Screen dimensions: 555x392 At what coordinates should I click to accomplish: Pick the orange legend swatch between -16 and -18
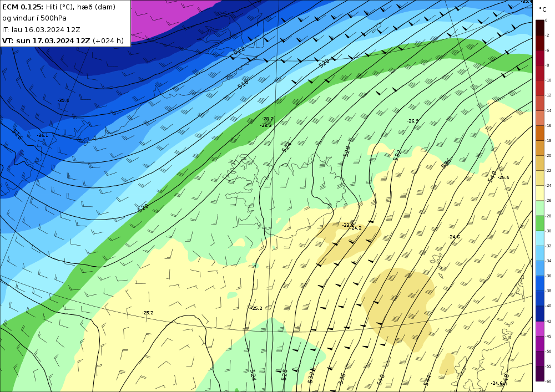click(x=540, y=133)
